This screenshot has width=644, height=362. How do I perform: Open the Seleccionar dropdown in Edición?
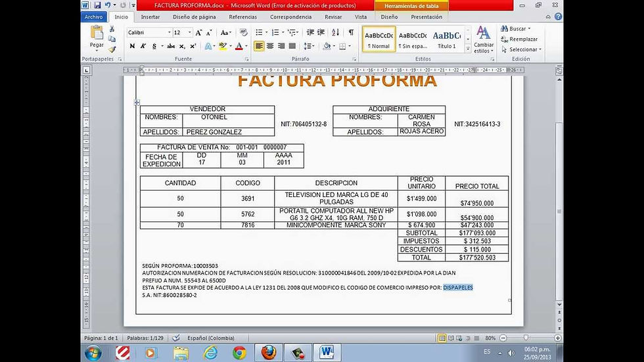(521, 49)
